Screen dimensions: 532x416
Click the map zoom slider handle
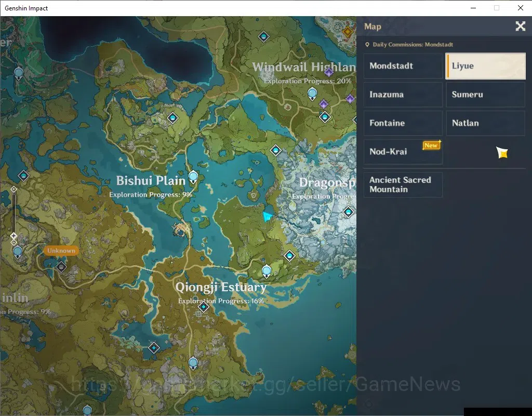tap(14, 236)
